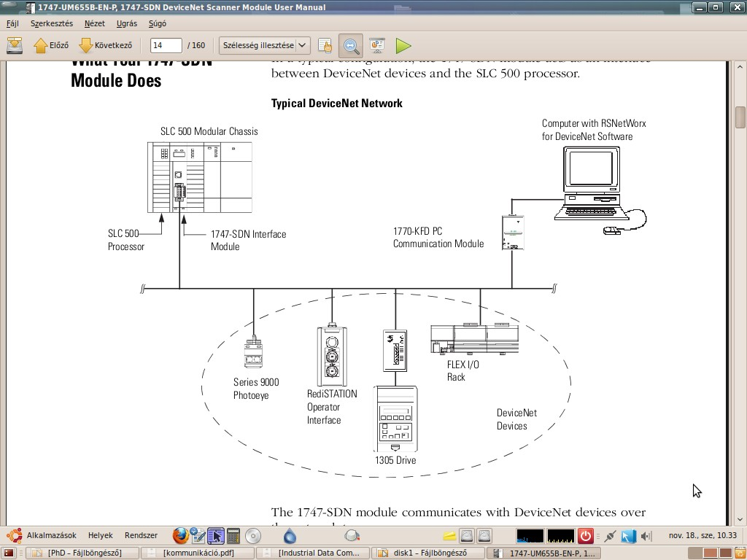Open the Alkalmazások menu
Screen dimensions: 747x560
[43, 535]
